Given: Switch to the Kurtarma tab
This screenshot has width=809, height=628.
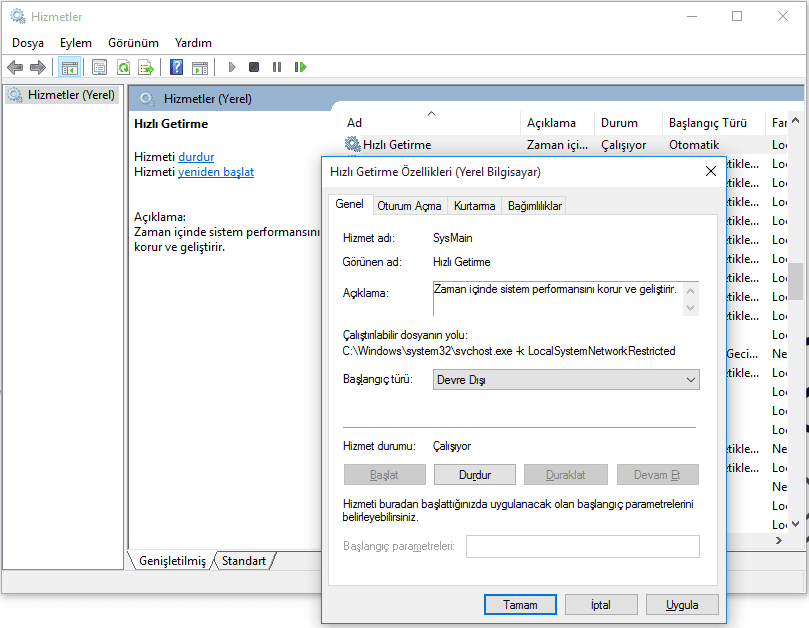Looking at the screenshot, I should coord(474,206).
